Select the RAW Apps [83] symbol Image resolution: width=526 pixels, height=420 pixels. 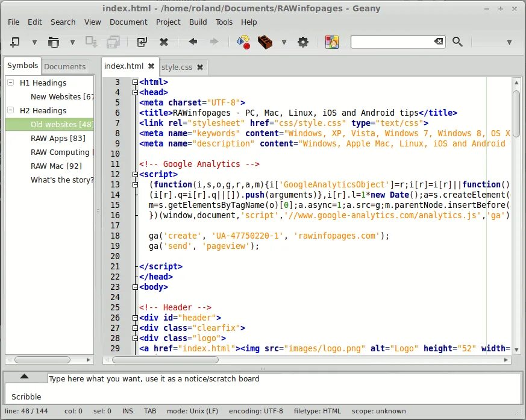pos(58,138)
